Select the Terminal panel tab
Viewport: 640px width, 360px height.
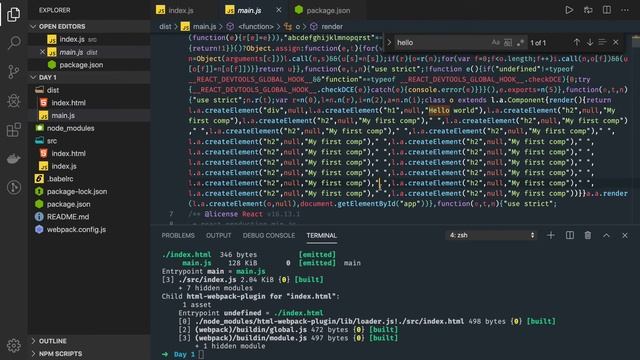coord(322,236)
